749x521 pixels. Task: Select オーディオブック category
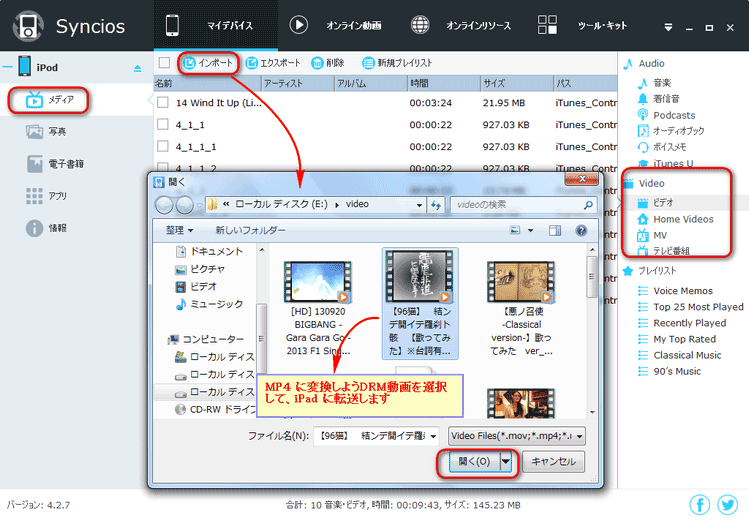[671, 131]
